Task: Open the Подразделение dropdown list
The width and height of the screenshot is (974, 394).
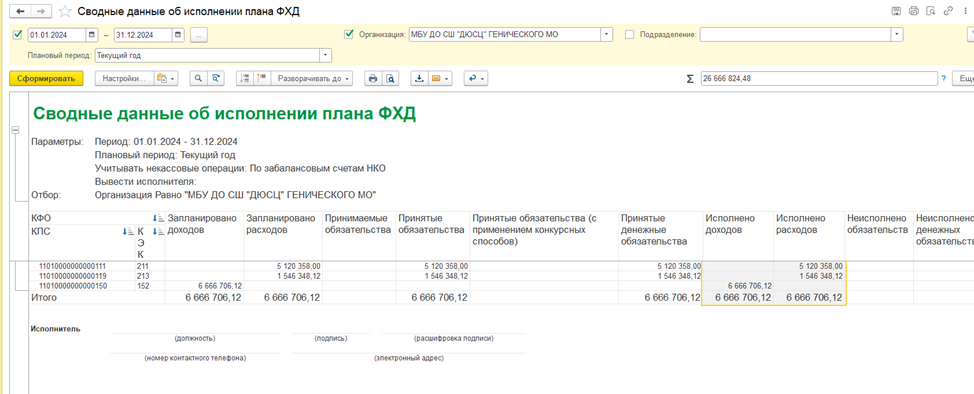Action: point(897,35)
